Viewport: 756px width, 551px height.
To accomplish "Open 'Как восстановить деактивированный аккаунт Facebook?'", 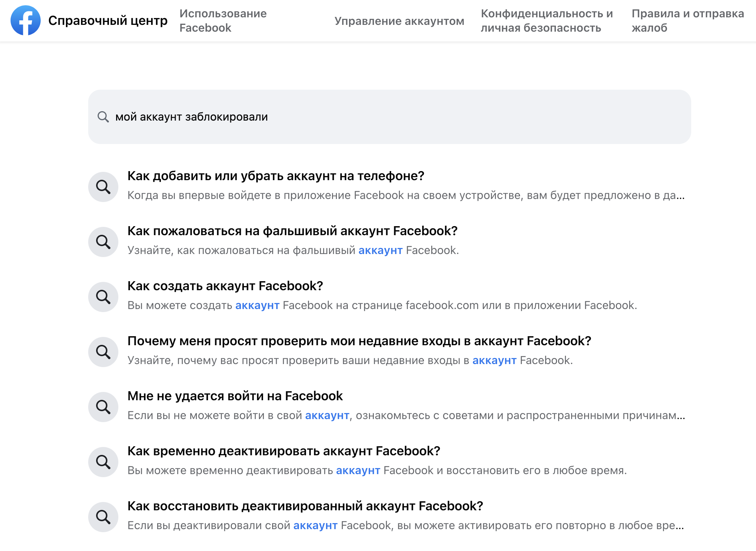I will 305,506.
